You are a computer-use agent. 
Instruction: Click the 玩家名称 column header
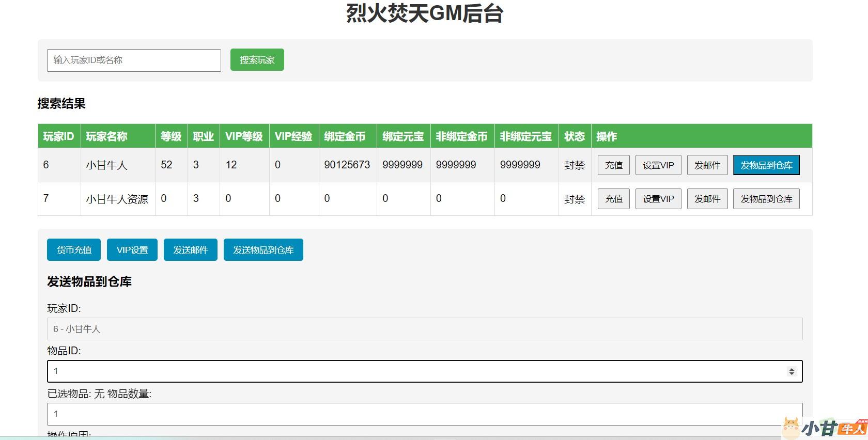click(x=106, y=136)
